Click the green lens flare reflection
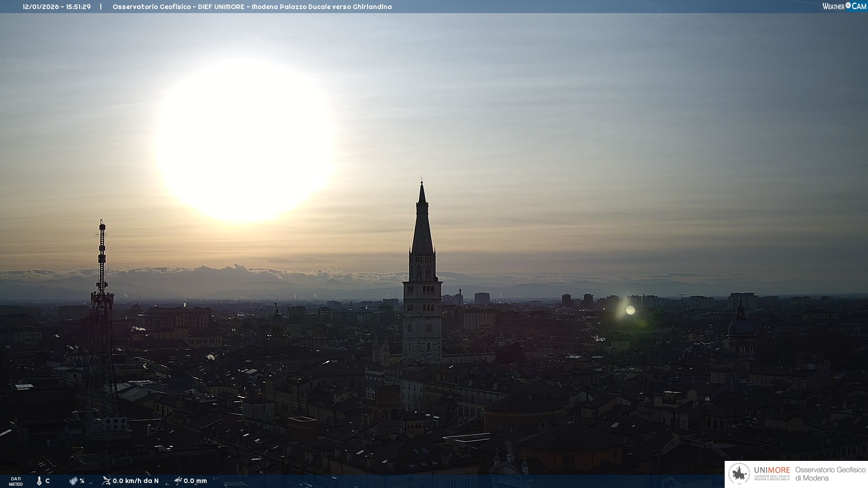The image size is (868, 488). pyautogui.click(x=630, y=310)
